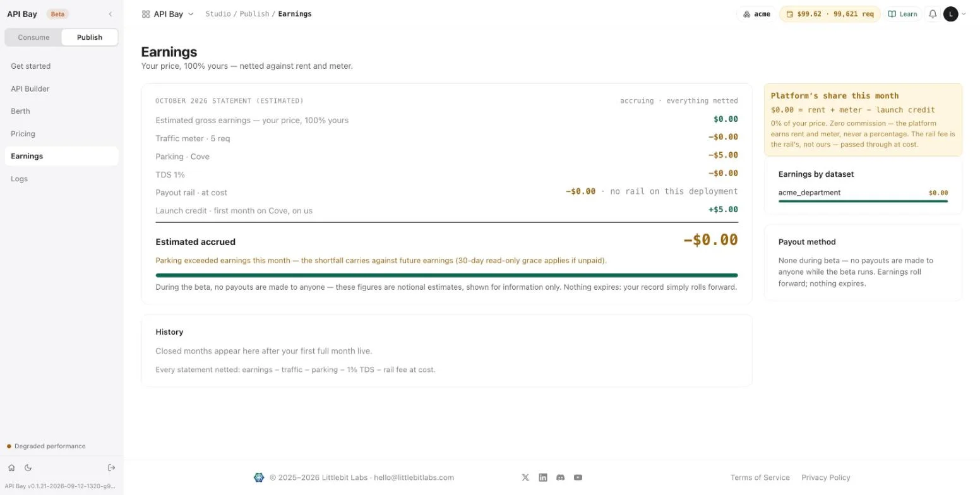Click the sign-out icon in sidebar
Viewport: 980px width, 495px height.
(112, 468)
